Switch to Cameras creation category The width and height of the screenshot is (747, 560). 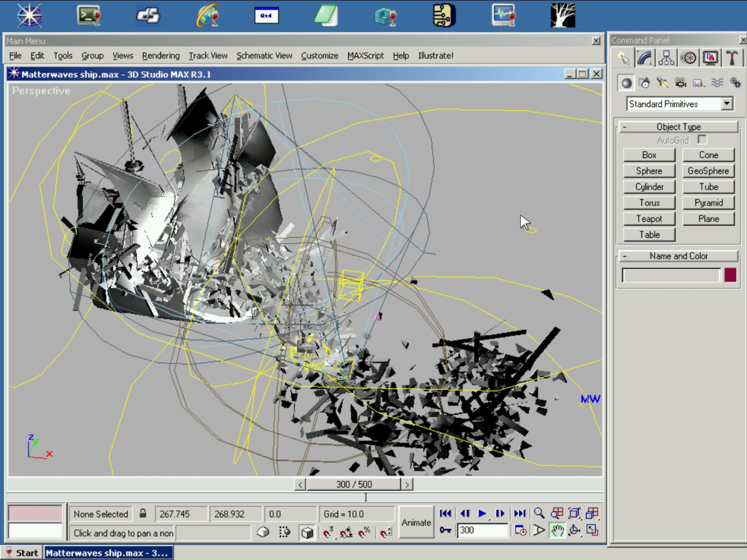point(680,83)
